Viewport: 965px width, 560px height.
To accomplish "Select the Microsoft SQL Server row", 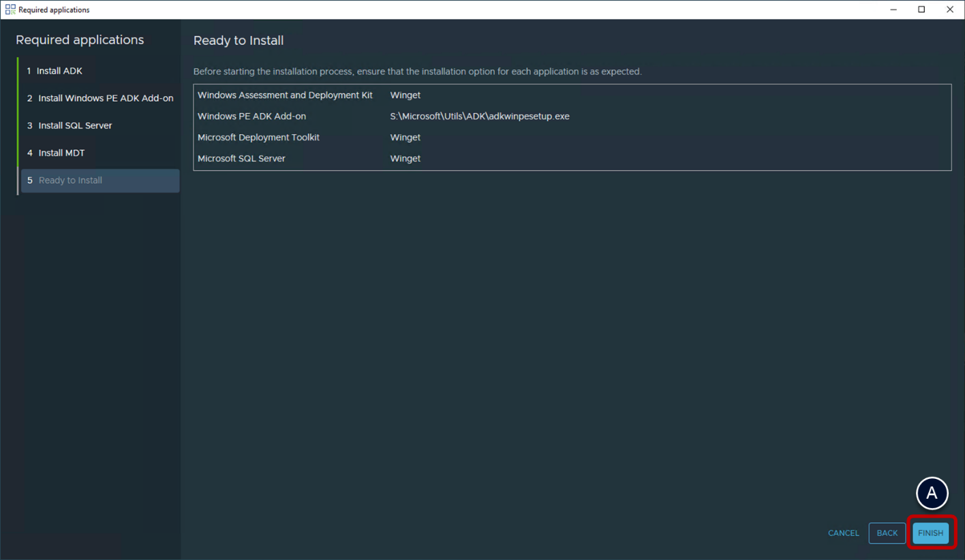I will point(241,159).
